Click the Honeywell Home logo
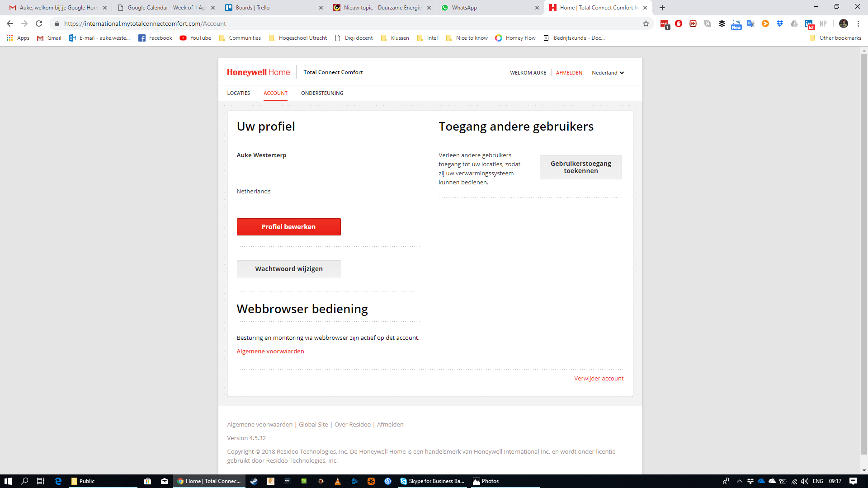 point(258,72)
